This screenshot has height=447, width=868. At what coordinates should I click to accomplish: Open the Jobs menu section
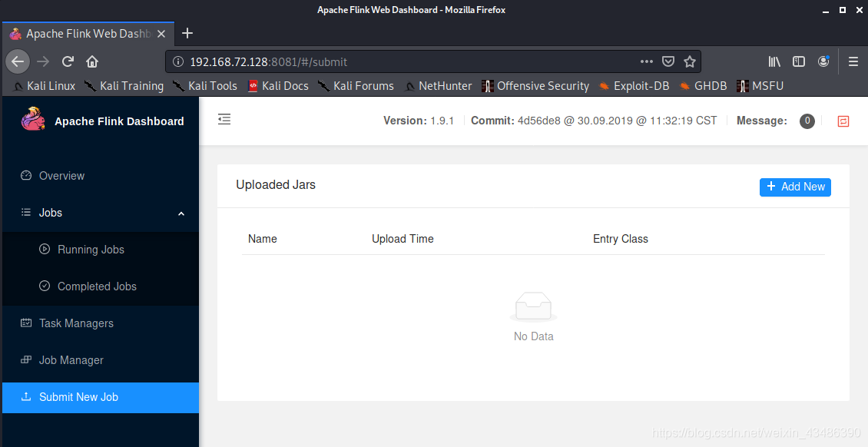pos(100,213)
